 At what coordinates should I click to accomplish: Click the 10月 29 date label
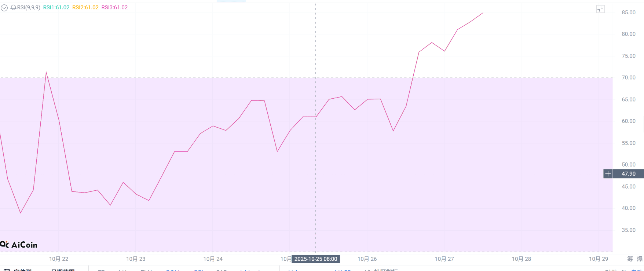click(x=598, y=259)
